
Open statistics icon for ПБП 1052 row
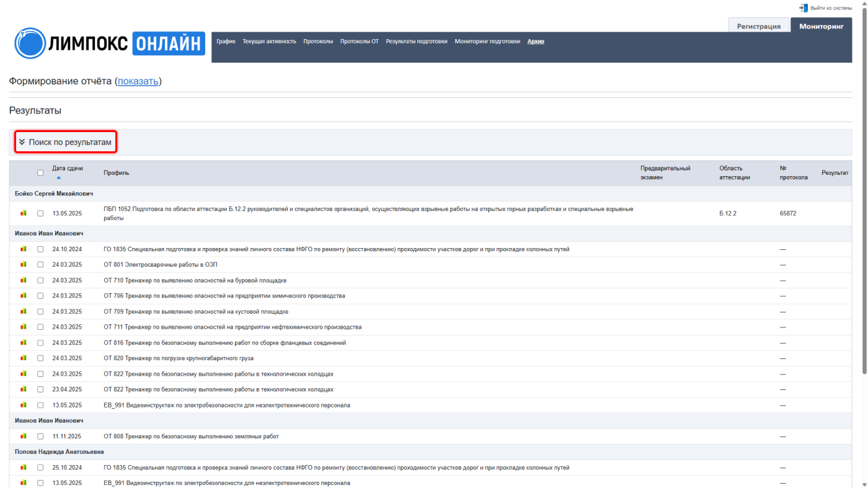click(24, 213)
